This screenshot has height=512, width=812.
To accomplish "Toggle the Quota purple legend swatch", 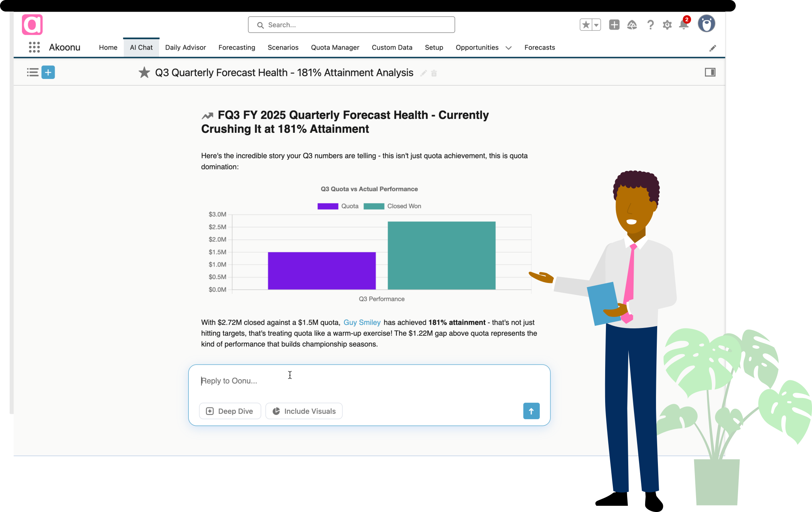I will (327, 206).
